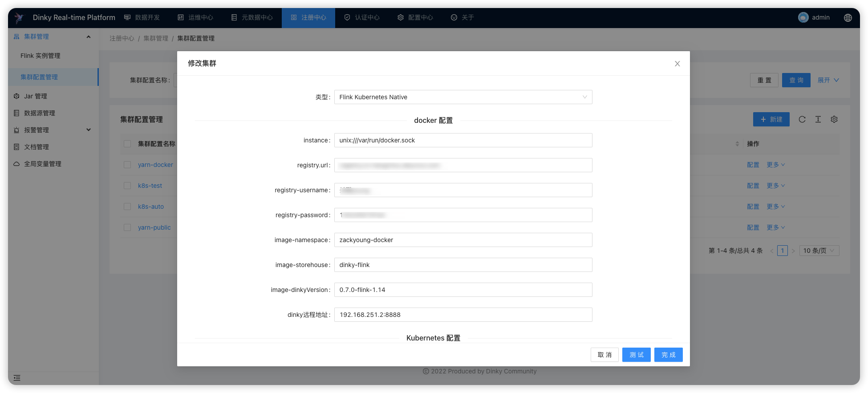The image size is (868, 393).
Task: Open the 配置中心 top menu
Action: 415,17
